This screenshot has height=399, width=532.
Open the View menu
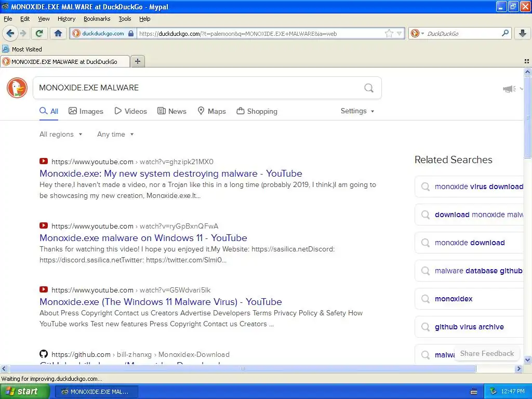click(x=44, y=19)
